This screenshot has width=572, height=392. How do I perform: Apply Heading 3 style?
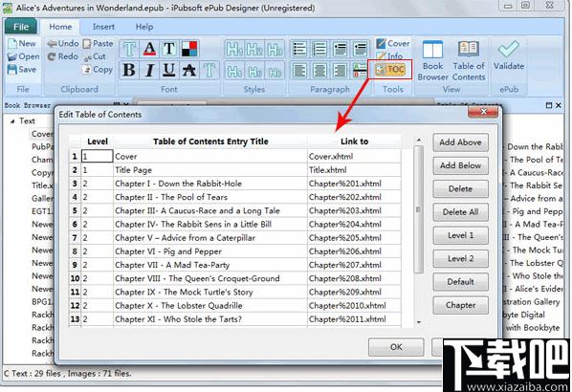click(x=275, y=49)
